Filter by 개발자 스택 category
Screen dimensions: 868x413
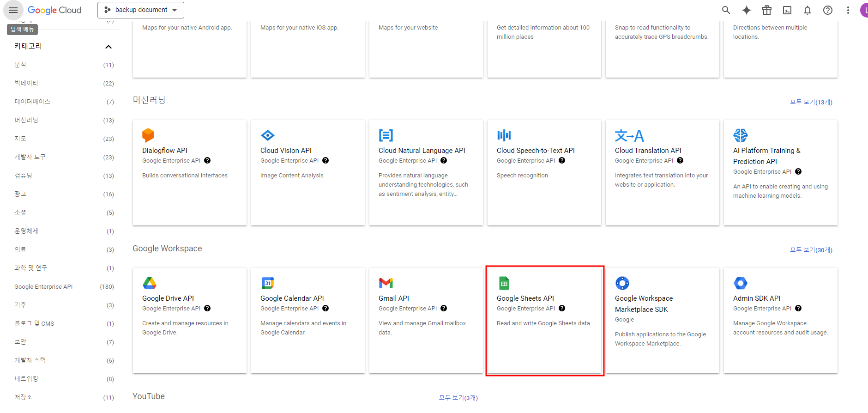pos(64,360)
